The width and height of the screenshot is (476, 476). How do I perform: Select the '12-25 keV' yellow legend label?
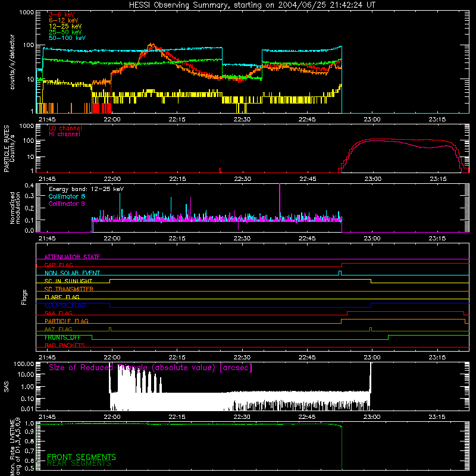pos(65,26)
